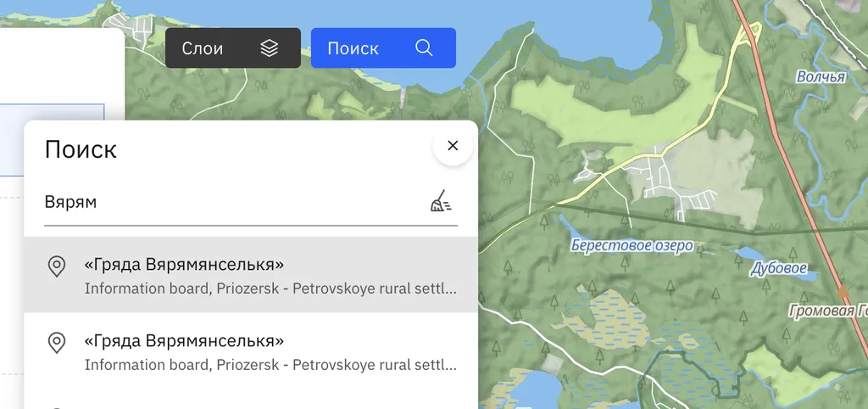Click the blue Дубовое lake shape above its label
This screenshot has height=409, width=868.
749,254
